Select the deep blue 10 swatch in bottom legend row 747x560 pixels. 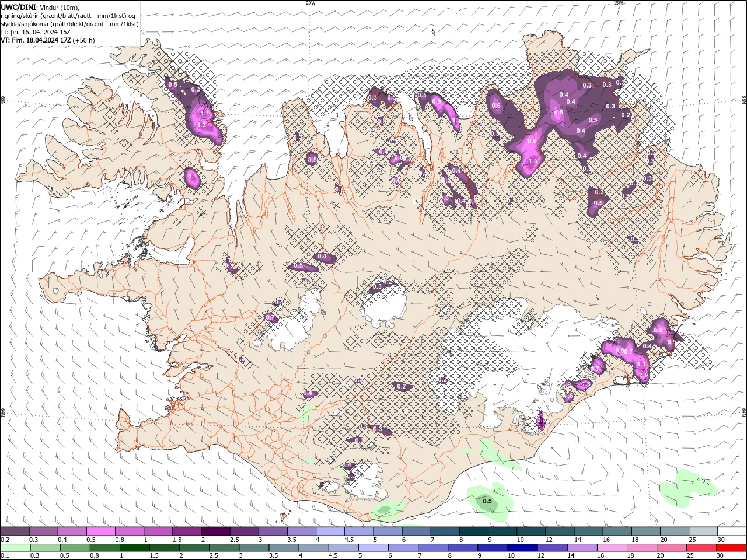[522, 548]
